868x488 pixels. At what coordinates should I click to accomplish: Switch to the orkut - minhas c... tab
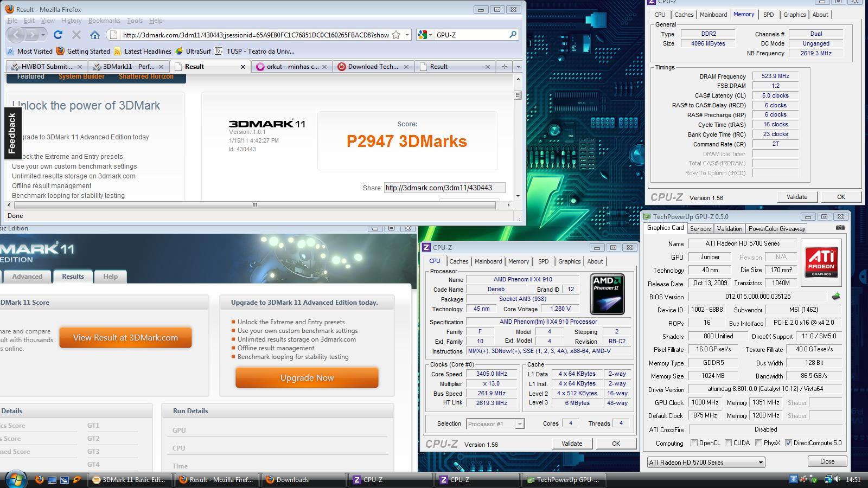(x=292, y=67)
